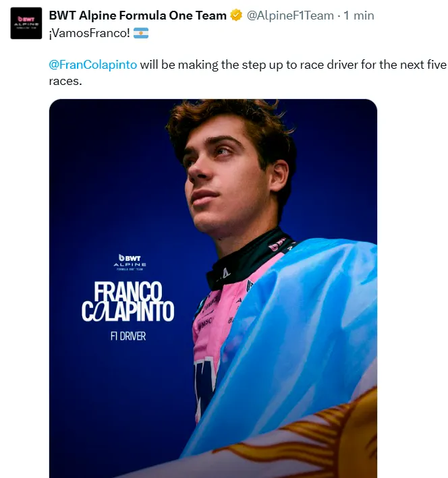Click the word "races." in the tweet
448x478 pixels.
pos(65,81)
